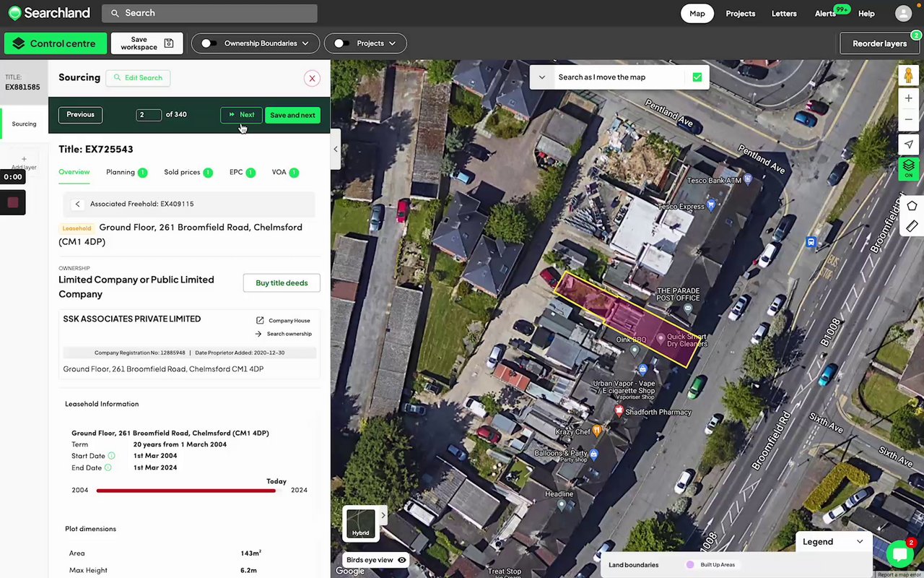Close the Sourcing panel with the X
Screen dimensions: 924x578
(x=312, y=78)
